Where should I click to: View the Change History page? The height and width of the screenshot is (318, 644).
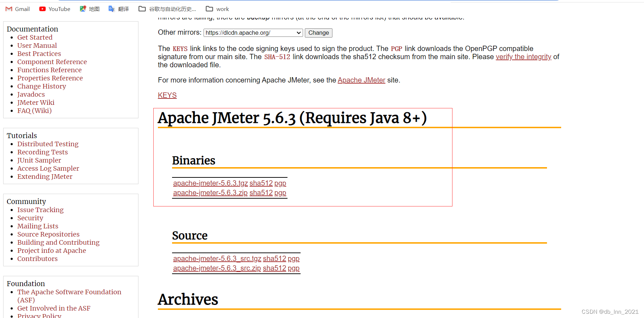point(41,86)
